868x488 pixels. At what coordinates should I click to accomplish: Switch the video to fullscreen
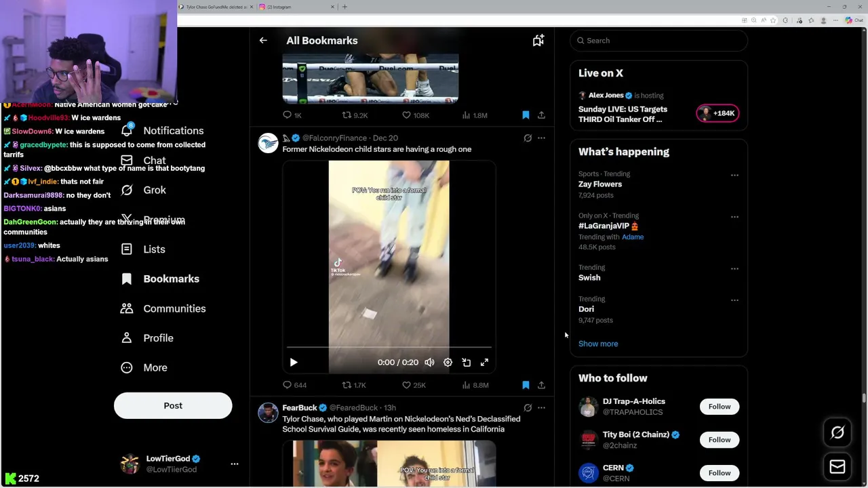[484, 363]
